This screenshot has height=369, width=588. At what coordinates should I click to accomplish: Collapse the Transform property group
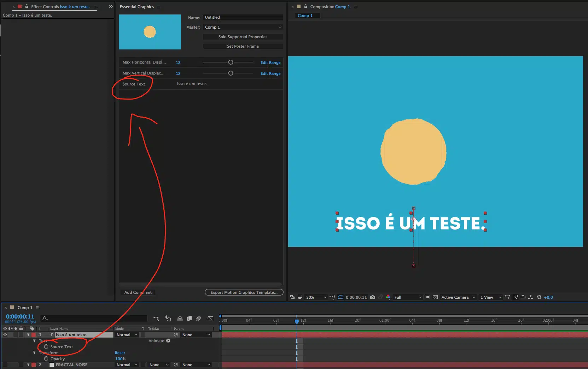pyautogui.click(x=34, y=353)
